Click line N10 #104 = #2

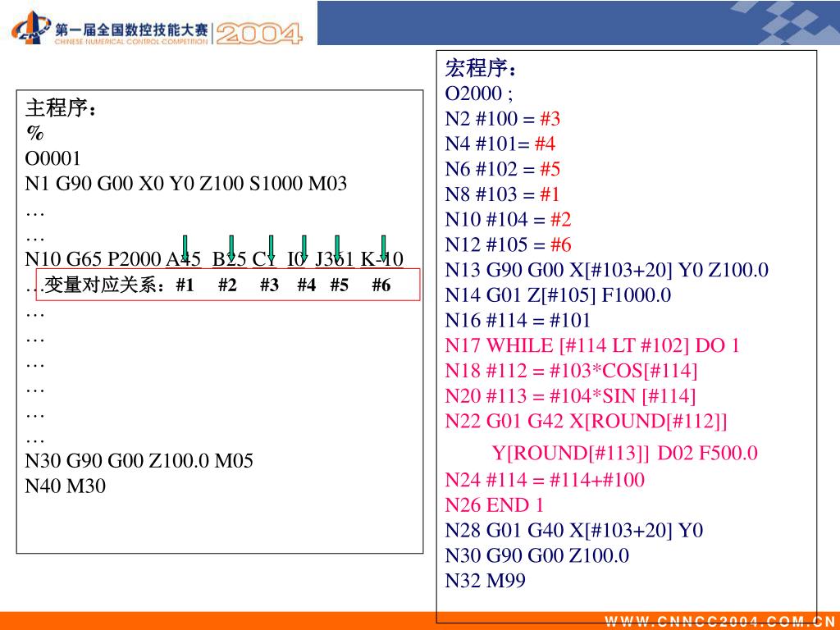click(508, 220)
